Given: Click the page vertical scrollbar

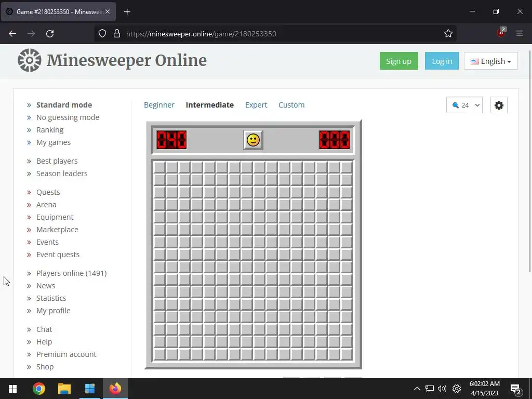Looking at the screenshot, I should coord(530,161).
